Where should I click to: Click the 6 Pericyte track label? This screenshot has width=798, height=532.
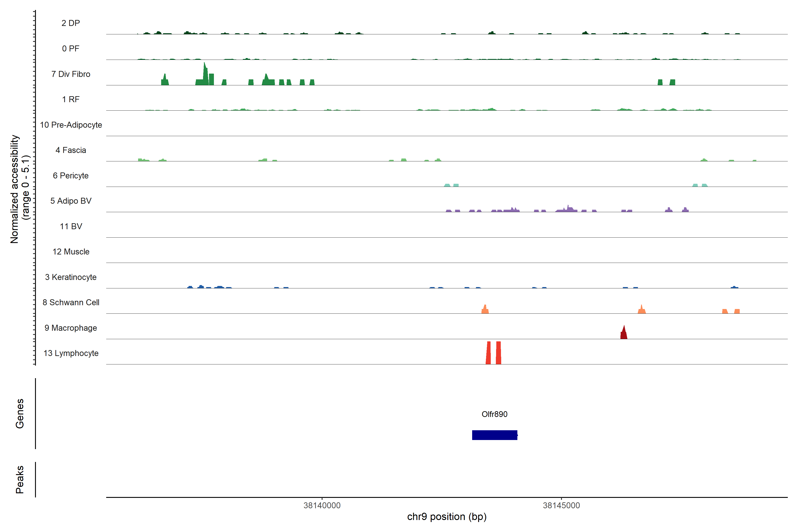click(70, 175)
